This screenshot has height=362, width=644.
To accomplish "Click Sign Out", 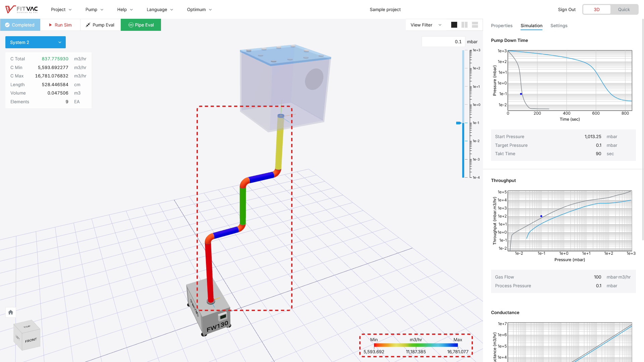I will (x=567, y=9).
